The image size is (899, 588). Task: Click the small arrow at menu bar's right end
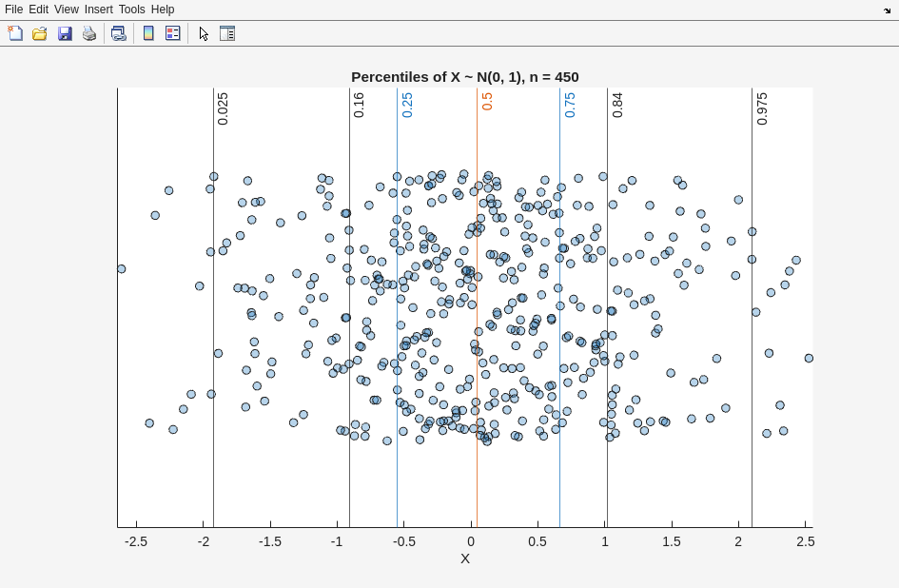pos(887,10)
